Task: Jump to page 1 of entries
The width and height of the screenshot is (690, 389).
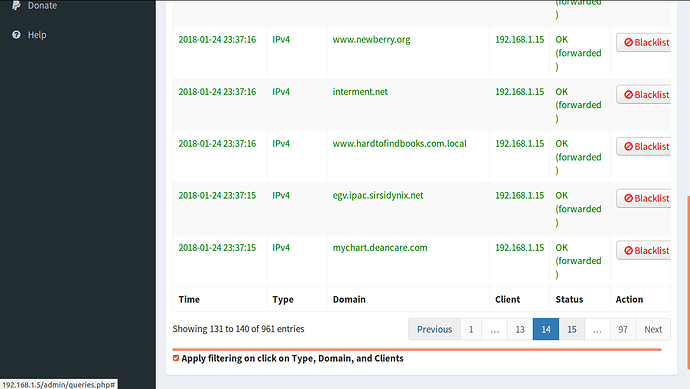Action: 471,329
